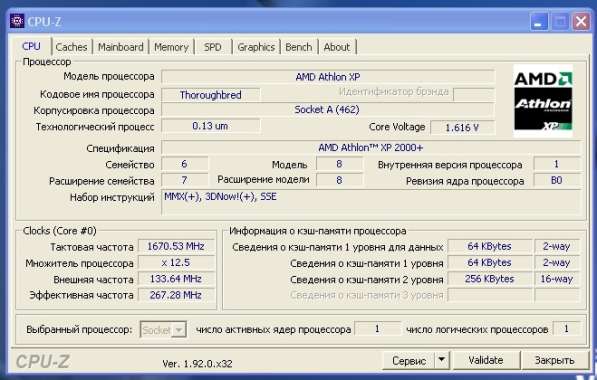This screenshot has height=380, width=597.
Task: Click the internal processor version value 1
Action: click(x=557, y=164)
